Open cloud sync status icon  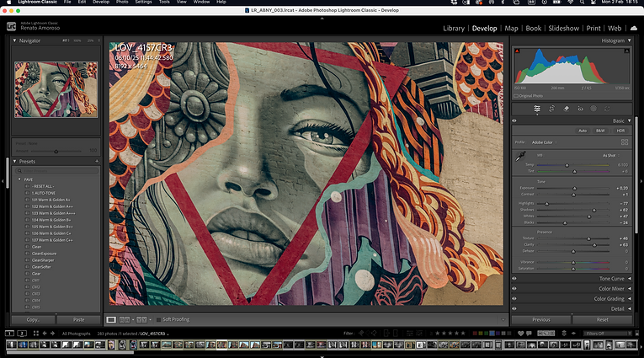click(x=634, y=28)
